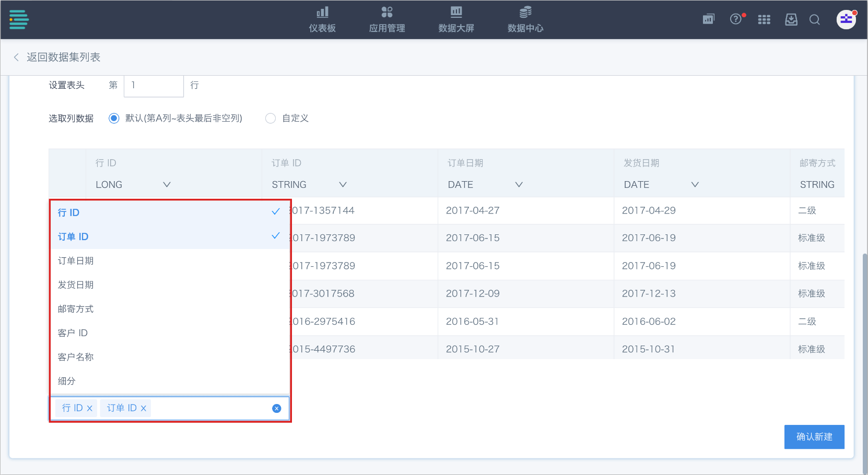Open the 数据中心 tab
This screenshot has height=475, width=868.
[x=525, y=20]
